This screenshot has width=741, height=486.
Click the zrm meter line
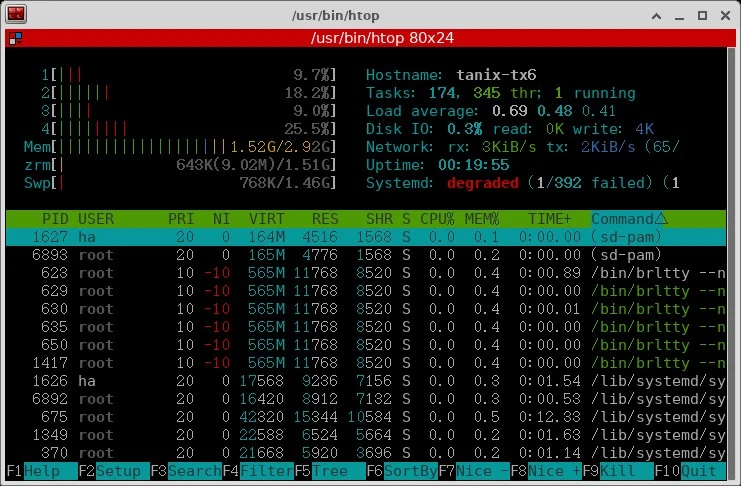click(180, 165)
